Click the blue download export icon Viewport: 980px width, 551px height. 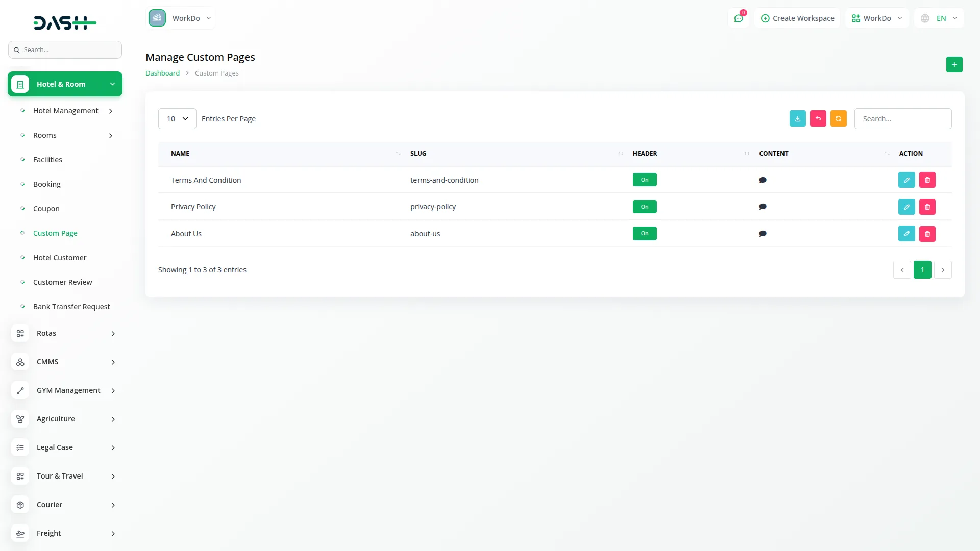pyautogui.click(x=797, y=118)
